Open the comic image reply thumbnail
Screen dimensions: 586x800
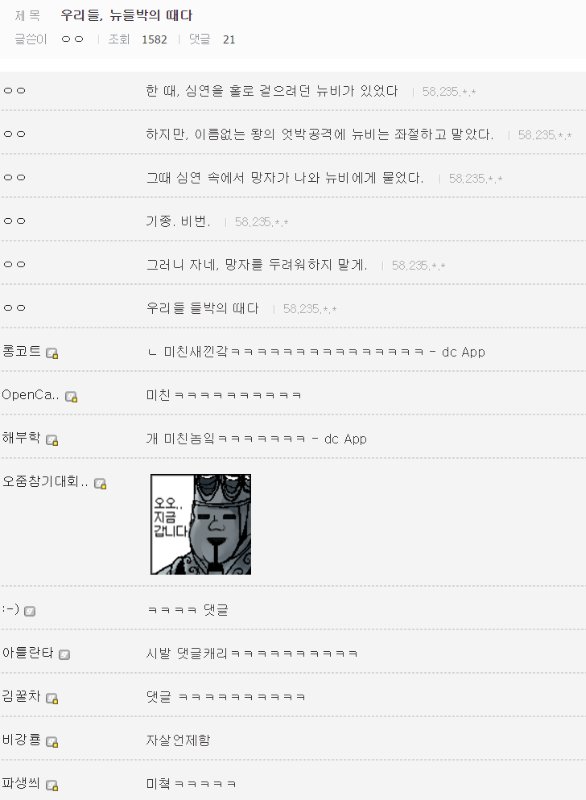pyautogui.click(x=200, y=524)
